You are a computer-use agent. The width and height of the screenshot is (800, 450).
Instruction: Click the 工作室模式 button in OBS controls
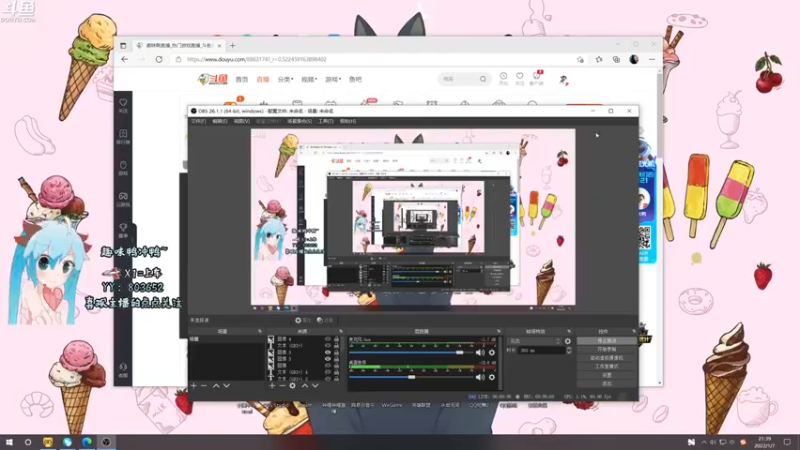click(x=607, y=366)
